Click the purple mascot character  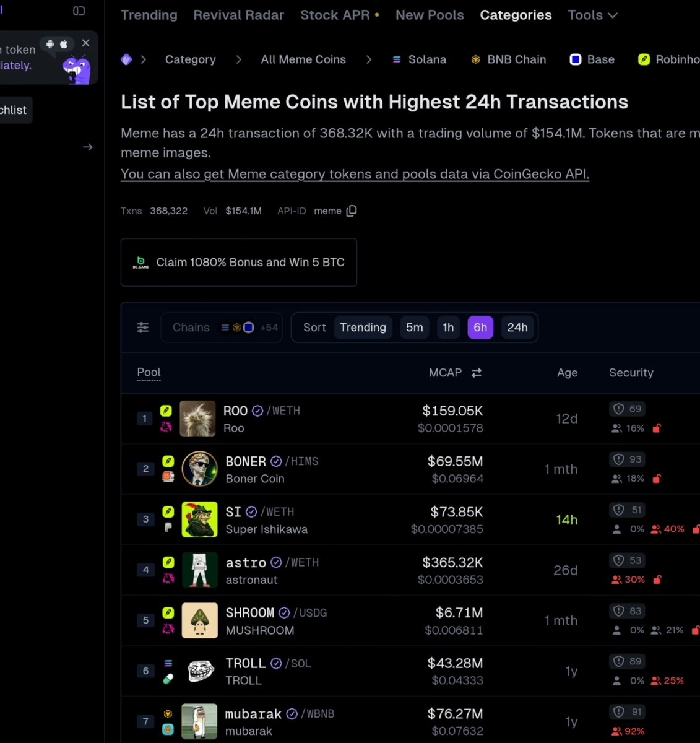point(77,69)
